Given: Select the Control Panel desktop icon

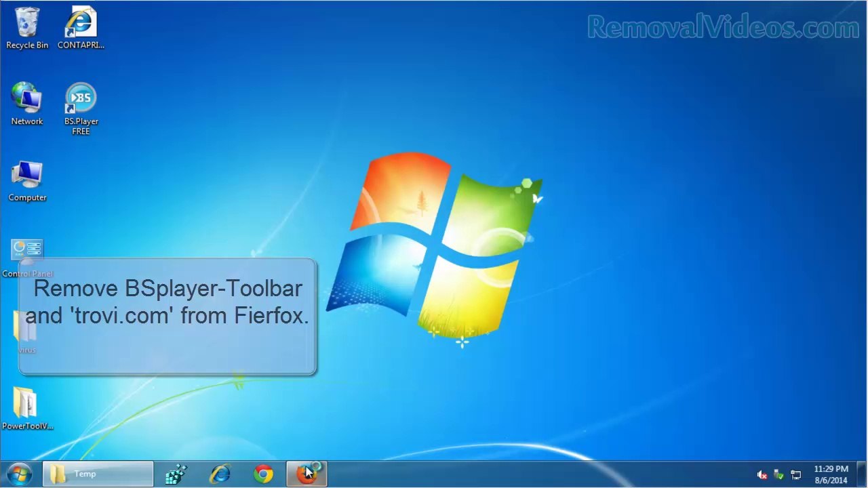Looking at the screenshot, I should 27,258.
